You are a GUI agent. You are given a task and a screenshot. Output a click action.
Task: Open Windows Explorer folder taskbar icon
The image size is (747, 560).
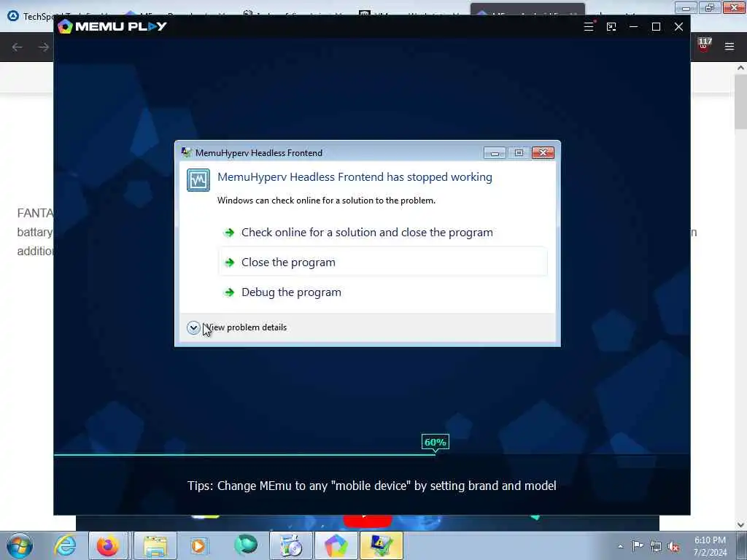pyautogui.click(x=155, y=545)
